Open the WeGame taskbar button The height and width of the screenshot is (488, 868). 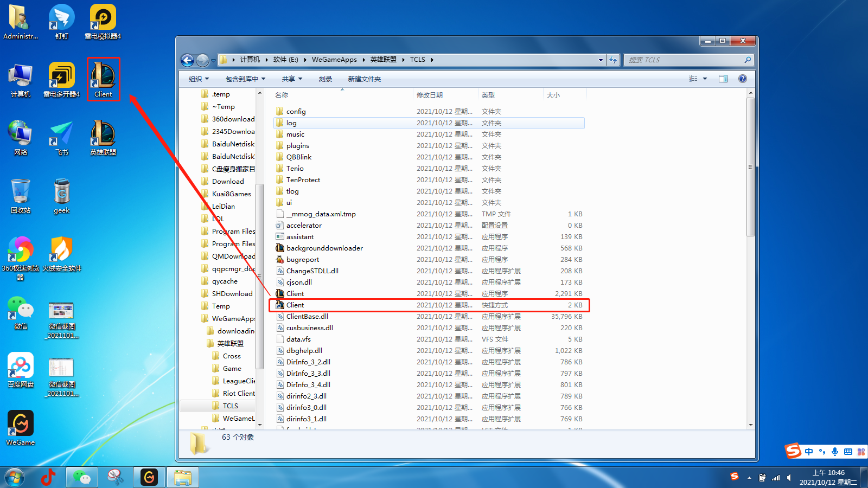click(x=149, y=477)
